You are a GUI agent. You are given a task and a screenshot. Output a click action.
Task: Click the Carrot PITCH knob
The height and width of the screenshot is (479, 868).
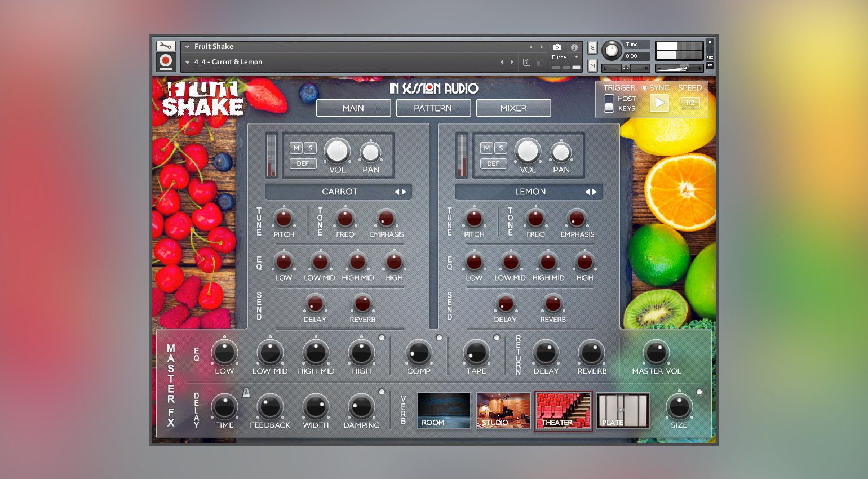284,218
